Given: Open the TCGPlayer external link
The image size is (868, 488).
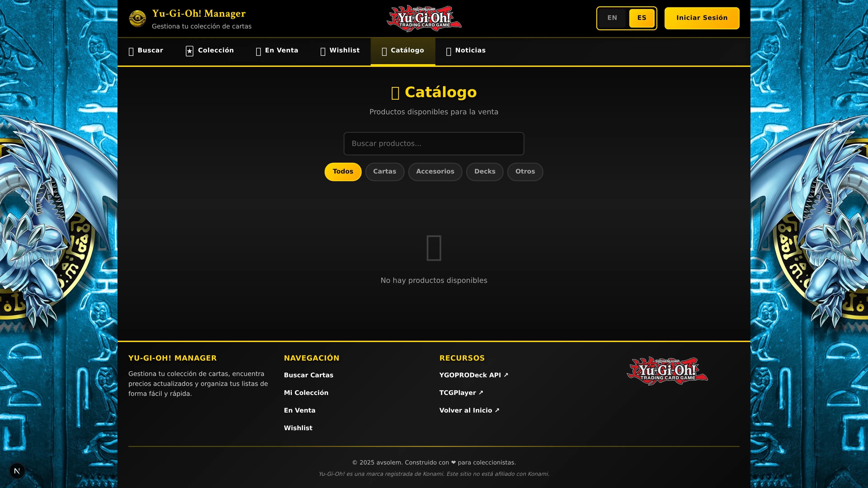Looking at the screenshot, I should coord(461,393).
